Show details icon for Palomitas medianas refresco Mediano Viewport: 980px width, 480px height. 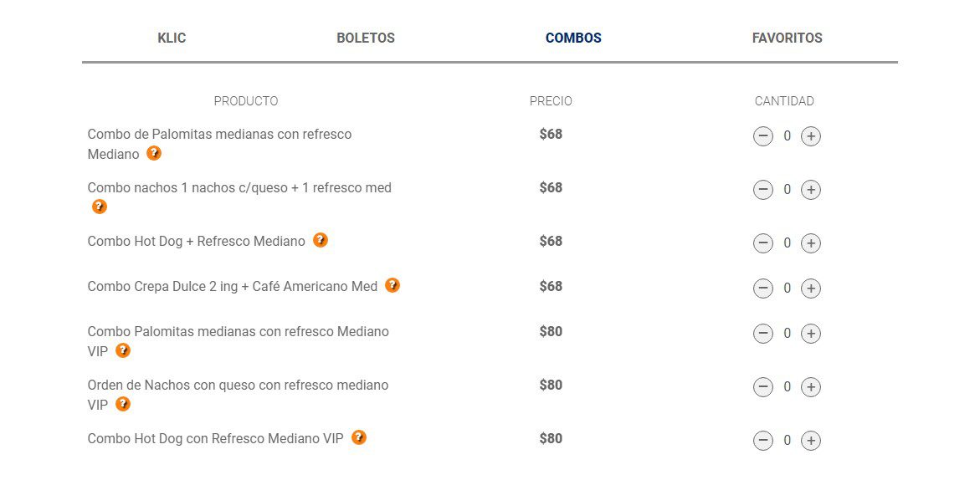point(154,153)
